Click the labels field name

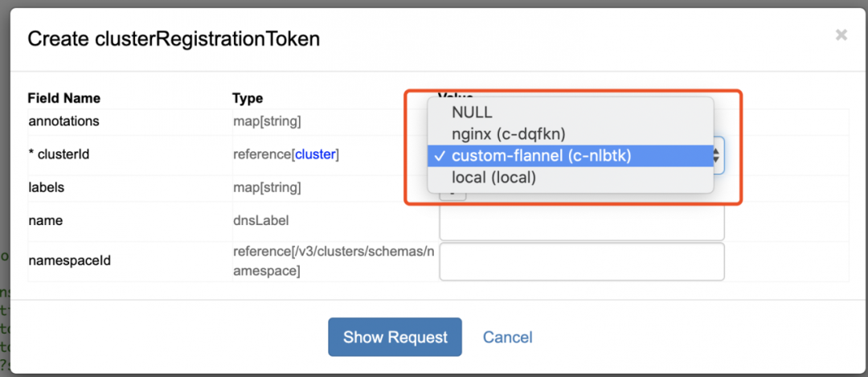(x=46, y=187)
